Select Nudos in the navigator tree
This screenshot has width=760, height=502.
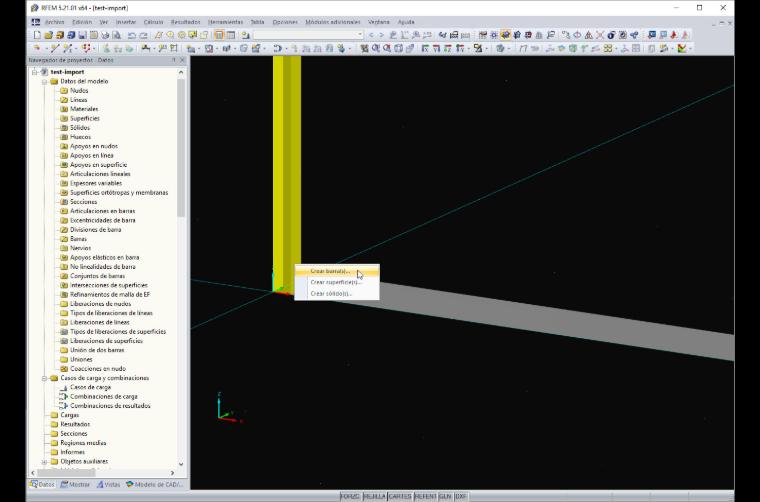coord(79,91)
